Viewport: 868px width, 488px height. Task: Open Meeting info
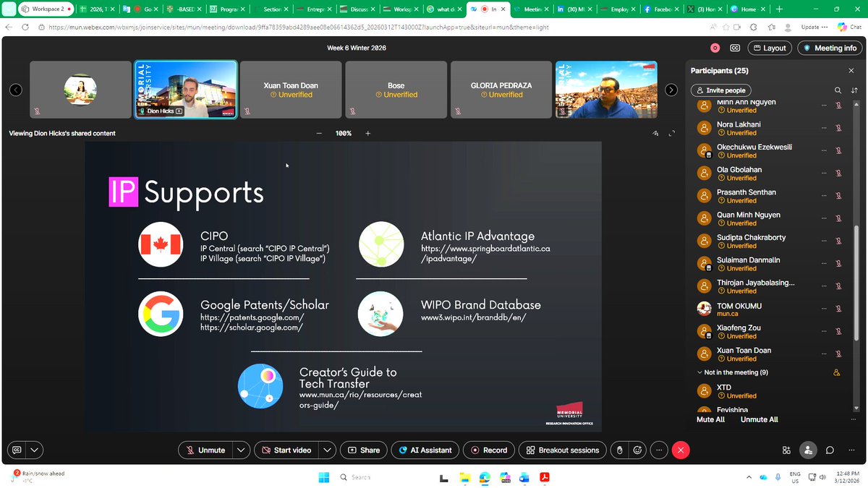829,48
